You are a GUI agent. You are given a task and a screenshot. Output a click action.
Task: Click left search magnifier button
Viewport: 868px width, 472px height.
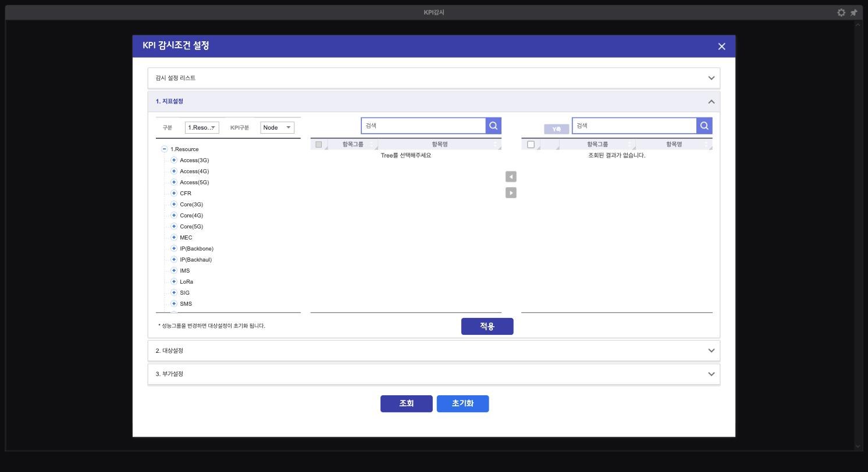click(493, 126)
